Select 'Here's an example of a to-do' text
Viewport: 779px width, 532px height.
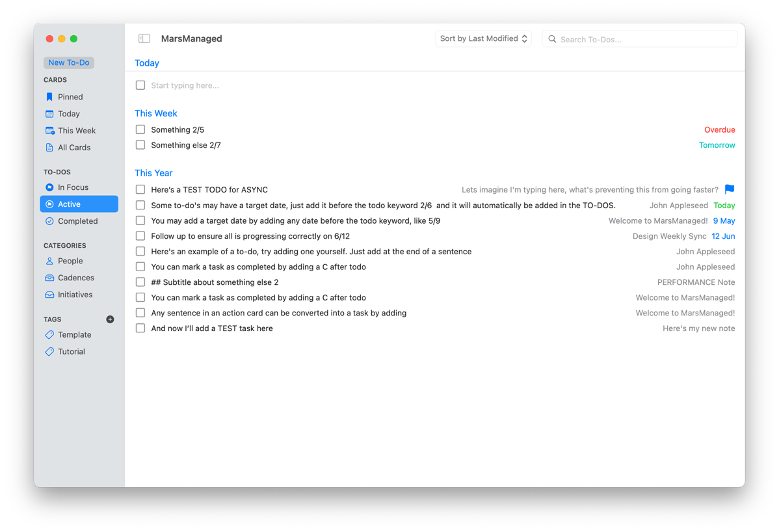pos(311,251)
